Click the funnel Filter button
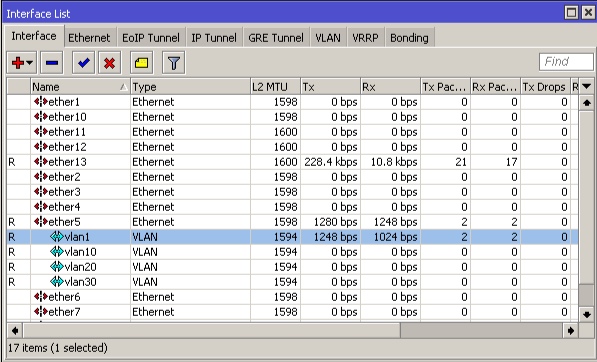The image size is (597, 362). pyautogui.click(x=174, y=63)
